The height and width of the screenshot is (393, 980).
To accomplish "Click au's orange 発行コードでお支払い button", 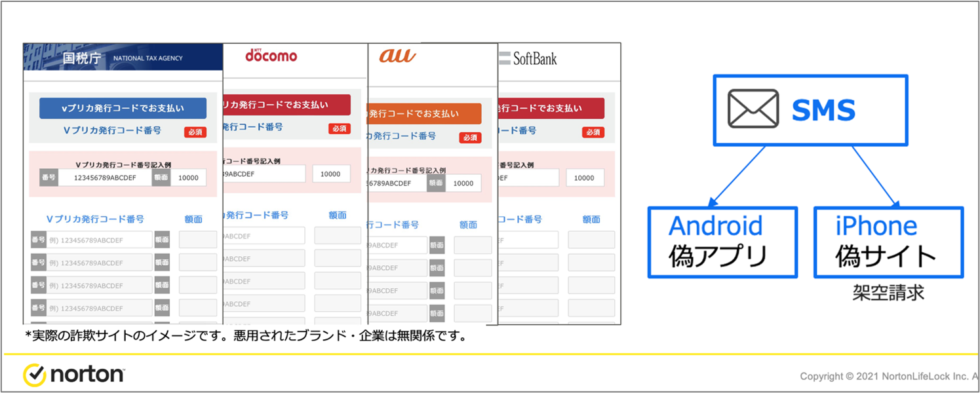I will pos(425,113).
